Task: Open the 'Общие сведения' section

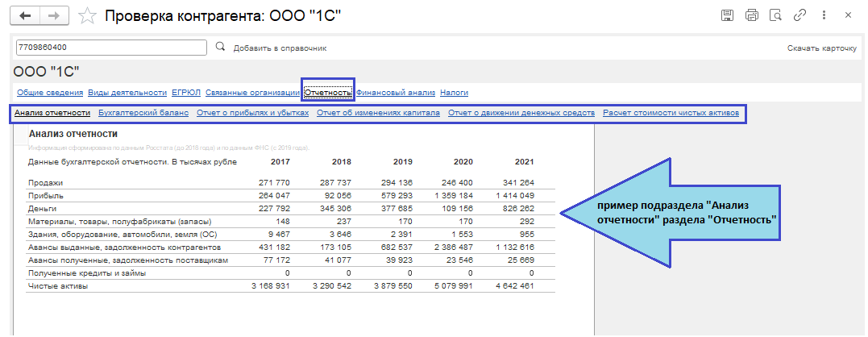Action: pyautogui.click(x=50, y=93)
